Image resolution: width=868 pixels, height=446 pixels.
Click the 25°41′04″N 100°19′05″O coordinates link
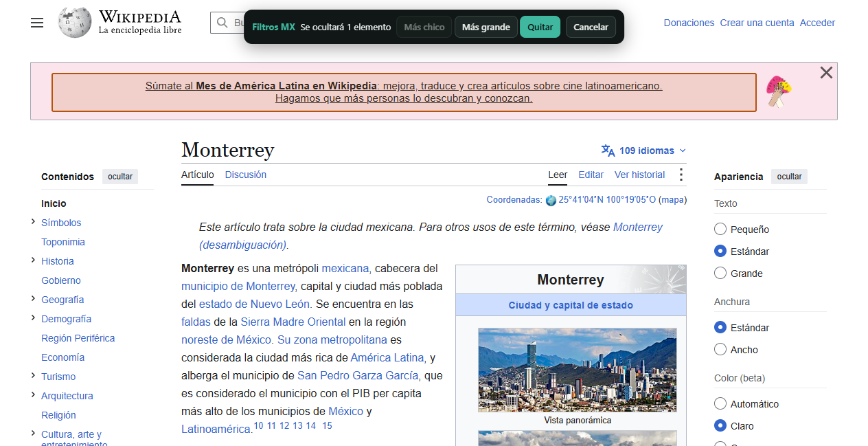607,200
